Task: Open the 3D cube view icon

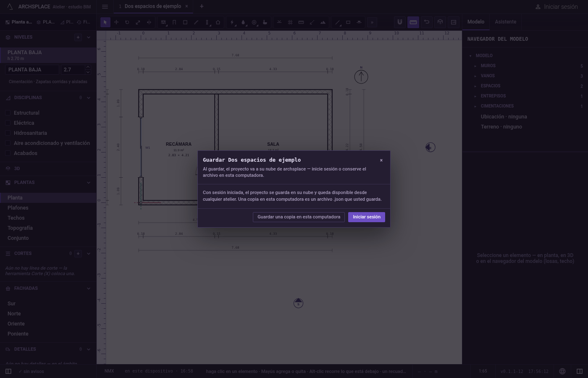Action: (x=440, y=22)
